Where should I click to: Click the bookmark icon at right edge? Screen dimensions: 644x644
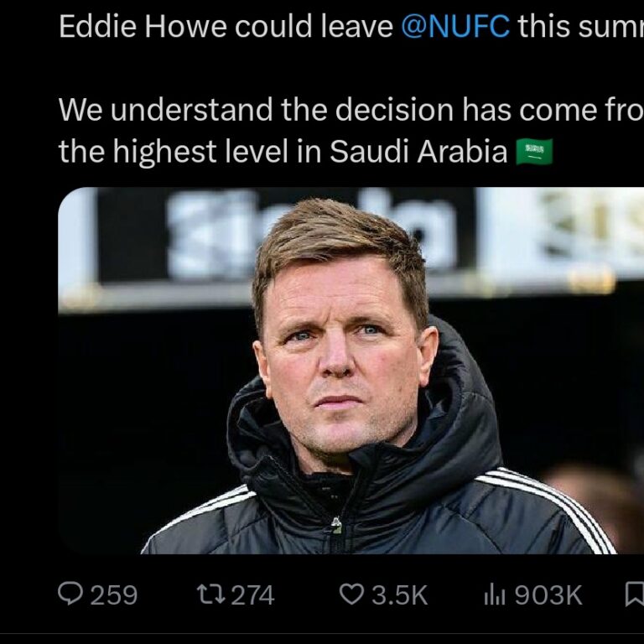pyautogui.click(x=634, y=595)
